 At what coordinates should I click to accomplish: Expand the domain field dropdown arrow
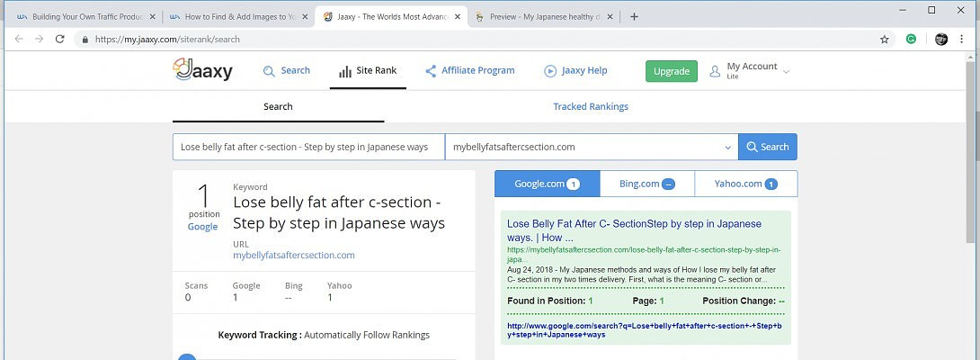[727, 148]
